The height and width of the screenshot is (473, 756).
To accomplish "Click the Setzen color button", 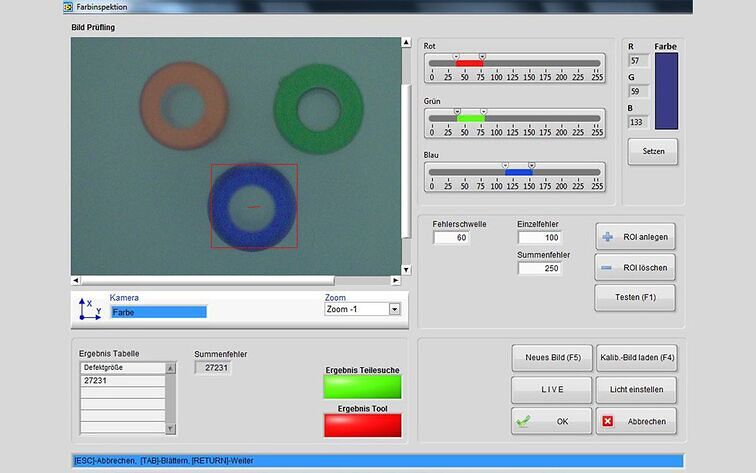I will (652, 152).
